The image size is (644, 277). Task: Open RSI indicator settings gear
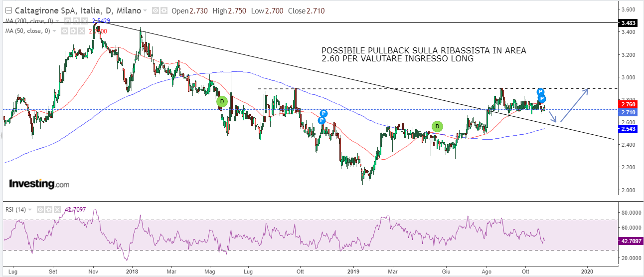[x=48, y=210]
